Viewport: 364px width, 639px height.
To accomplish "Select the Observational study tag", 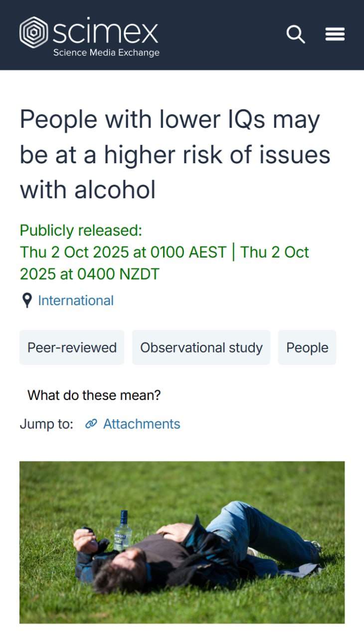I will click(x=201, y=347).
